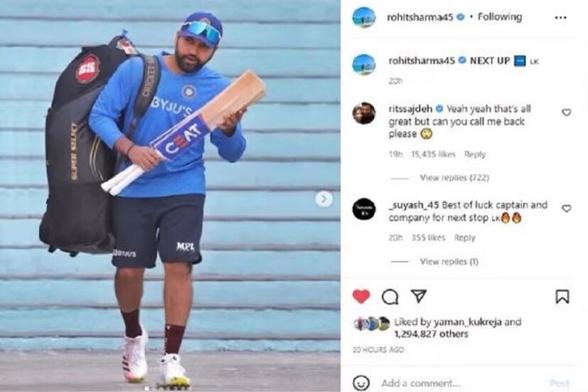The width and height of the screenshot is (588, 392).
Task: Open the speech bubble comment icon
Action: tap(390, 297)
